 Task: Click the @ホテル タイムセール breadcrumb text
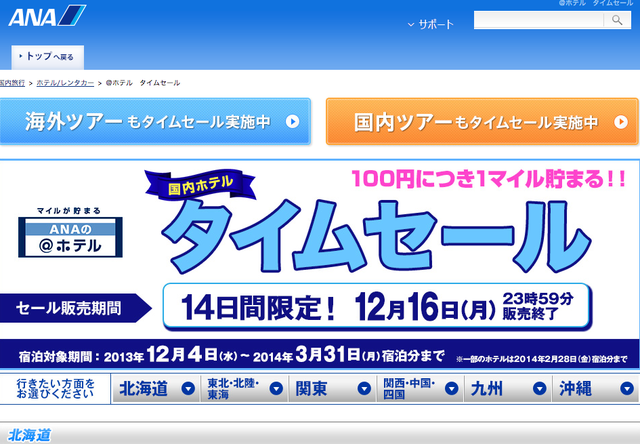tap(142, 83)
